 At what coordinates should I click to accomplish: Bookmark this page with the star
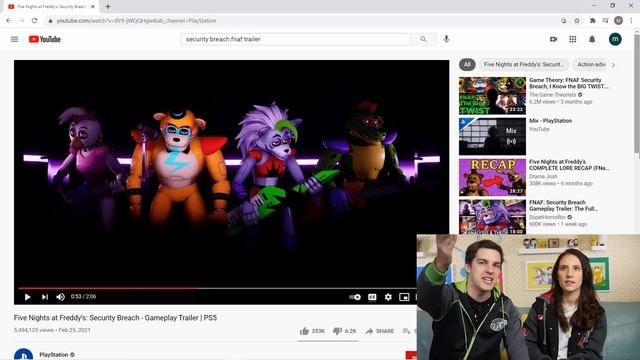pos(577,20)
